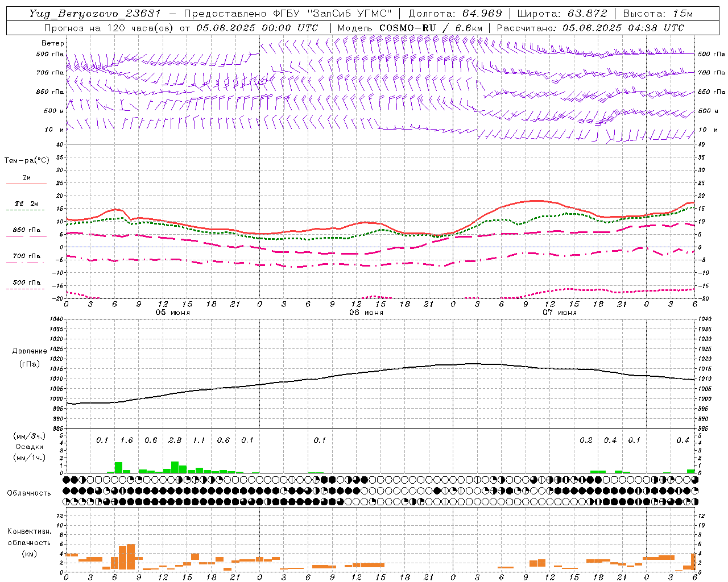Click the red line sample under "2м" legend

[x=26, y=184]
